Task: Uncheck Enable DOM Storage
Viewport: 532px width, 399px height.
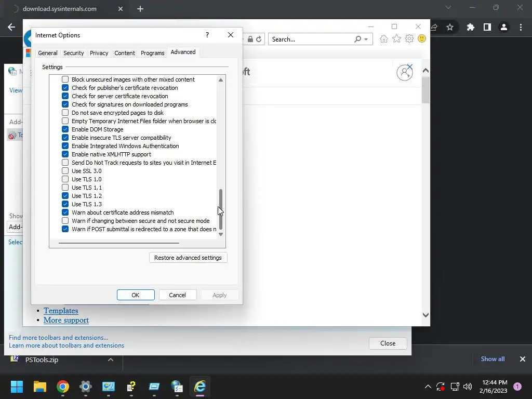Action: pos(65,129)
